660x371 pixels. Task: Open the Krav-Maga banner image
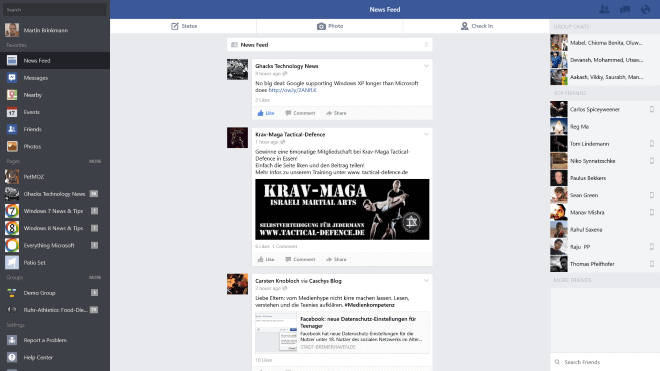tap(342, 209)
